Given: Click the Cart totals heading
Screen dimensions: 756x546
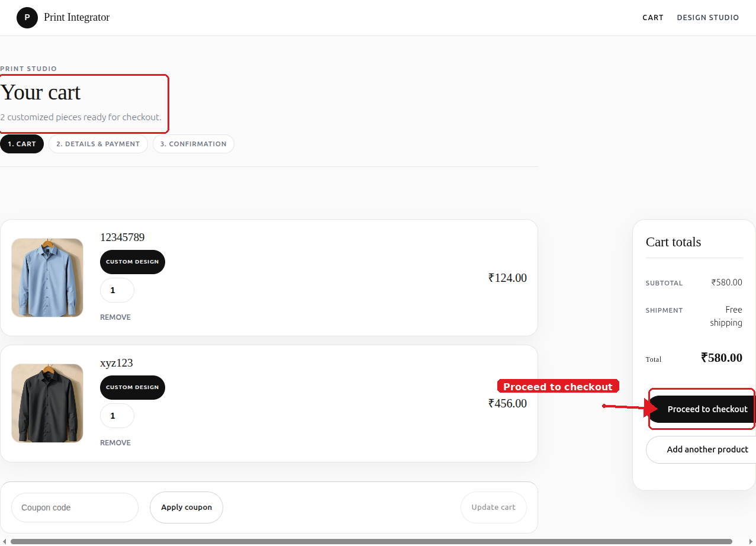Looking at the screenshot, I should coord(673,242).
